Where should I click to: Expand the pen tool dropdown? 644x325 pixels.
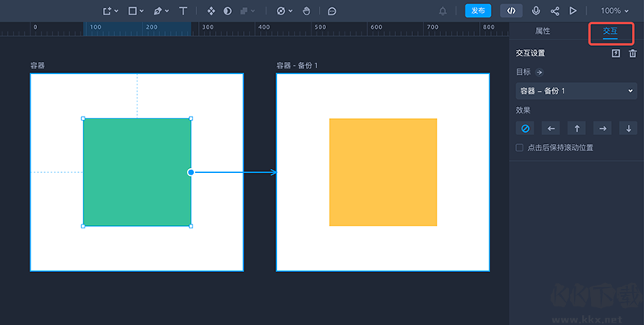pos(167,11)
